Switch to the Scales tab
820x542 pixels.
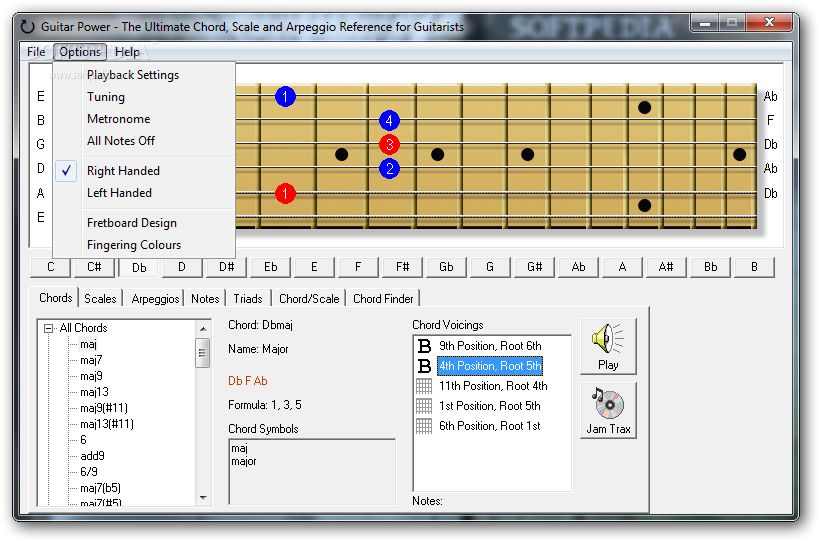tap(100, 299)
